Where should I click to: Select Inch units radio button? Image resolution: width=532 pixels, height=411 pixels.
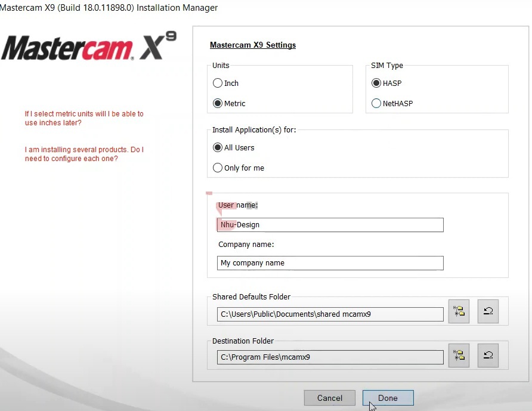(218, 83)
